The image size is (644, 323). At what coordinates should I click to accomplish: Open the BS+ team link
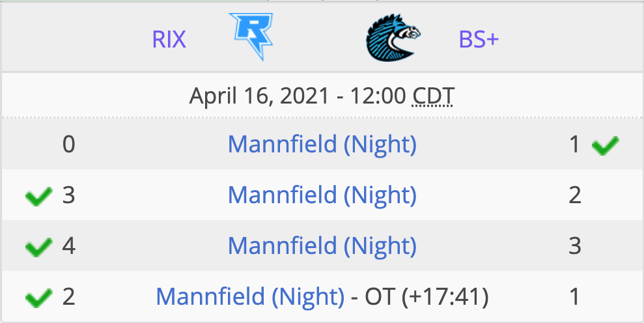479,40
